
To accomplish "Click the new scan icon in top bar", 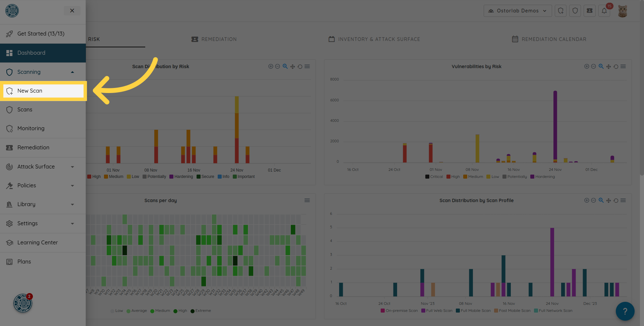I will coord(560,11).
